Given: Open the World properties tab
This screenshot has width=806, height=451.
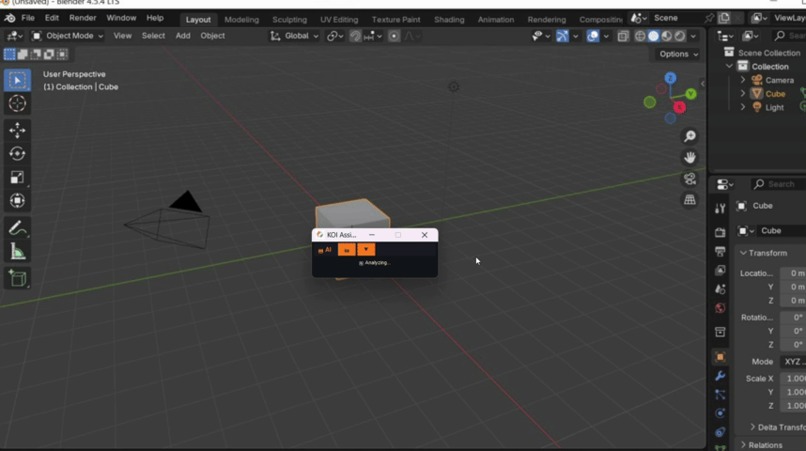Looking at the screenshot, I should coord(720,308).
